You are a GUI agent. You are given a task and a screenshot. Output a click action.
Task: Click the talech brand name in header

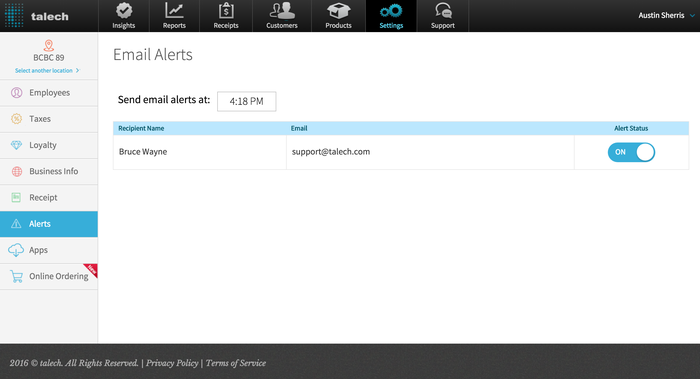point(50,17)
